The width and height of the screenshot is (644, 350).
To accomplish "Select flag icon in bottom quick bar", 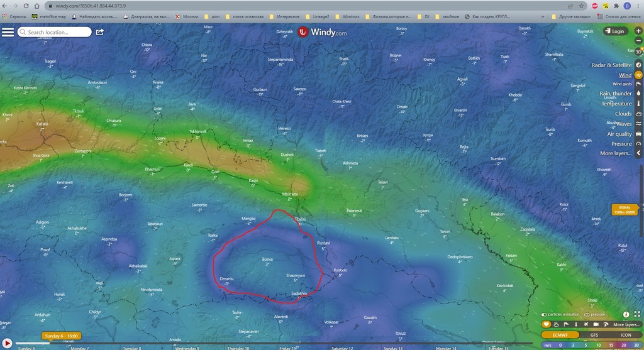I will tap(566, 325).
